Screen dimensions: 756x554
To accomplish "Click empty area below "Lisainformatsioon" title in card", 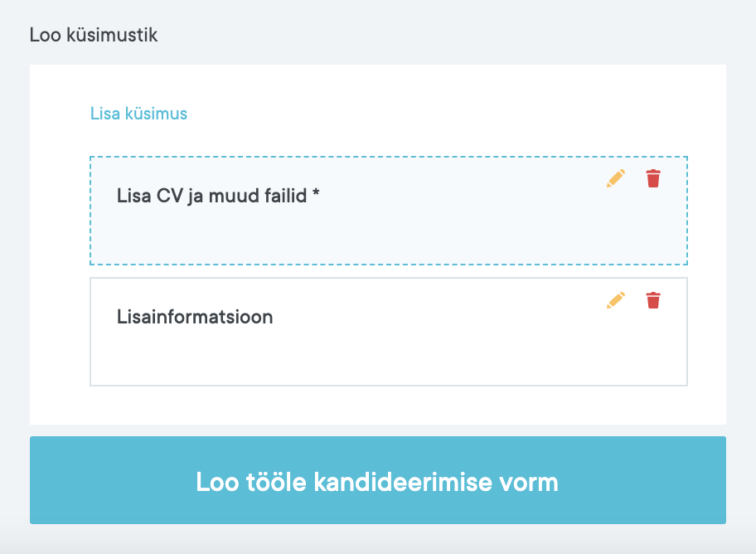I will 332,357.
